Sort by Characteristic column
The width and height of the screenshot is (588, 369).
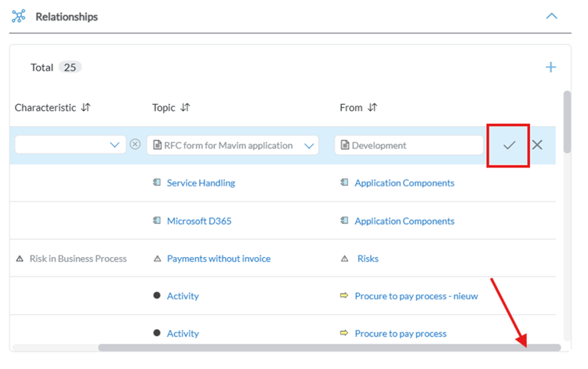85,108
